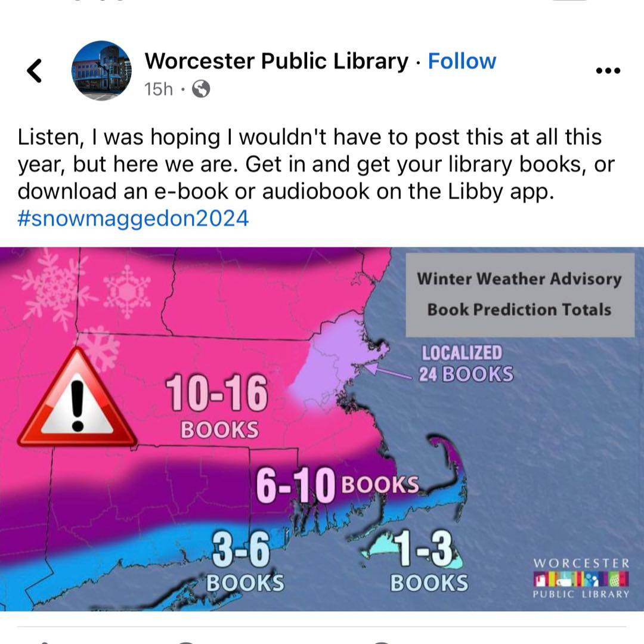Click the large snowflake icon on map

(x=51, y=283)
